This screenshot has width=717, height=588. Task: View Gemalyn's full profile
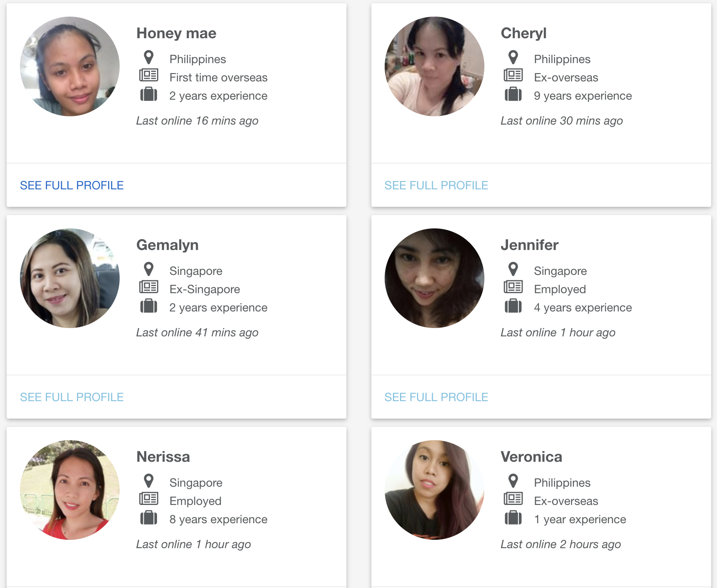72,397
